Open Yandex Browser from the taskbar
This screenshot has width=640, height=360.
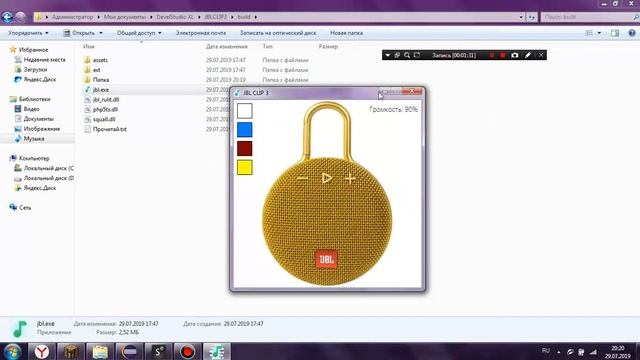coord(42,351)
